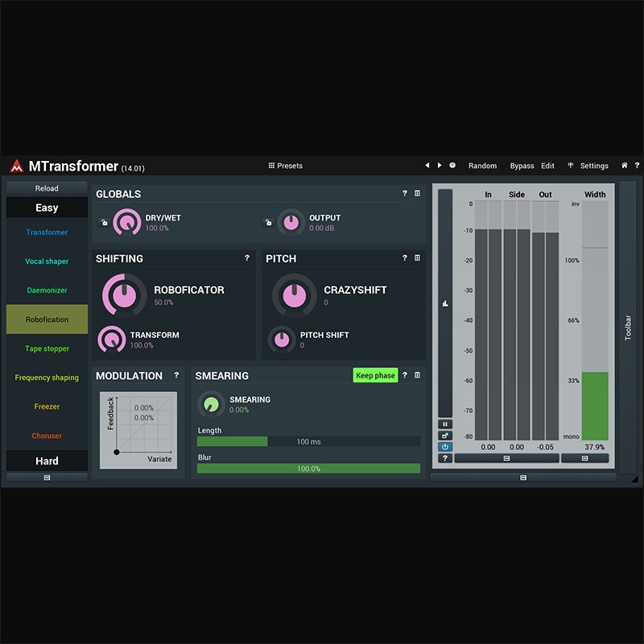Open GLOBALS section help
This screenshot has width=644, height=644.
pyautogui.click(x=405, y=193)
